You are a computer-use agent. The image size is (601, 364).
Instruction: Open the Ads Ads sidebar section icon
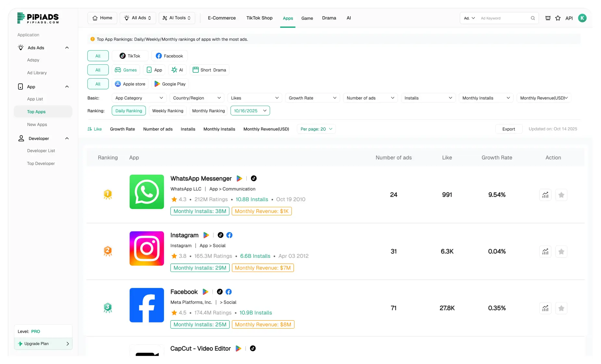pos(21,47)
